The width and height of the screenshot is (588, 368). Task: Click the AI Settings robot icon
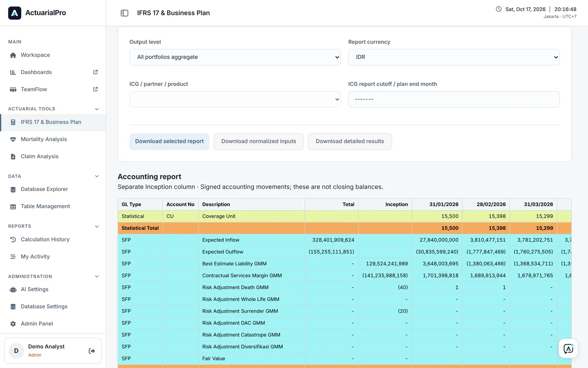(x=13, y=290)
